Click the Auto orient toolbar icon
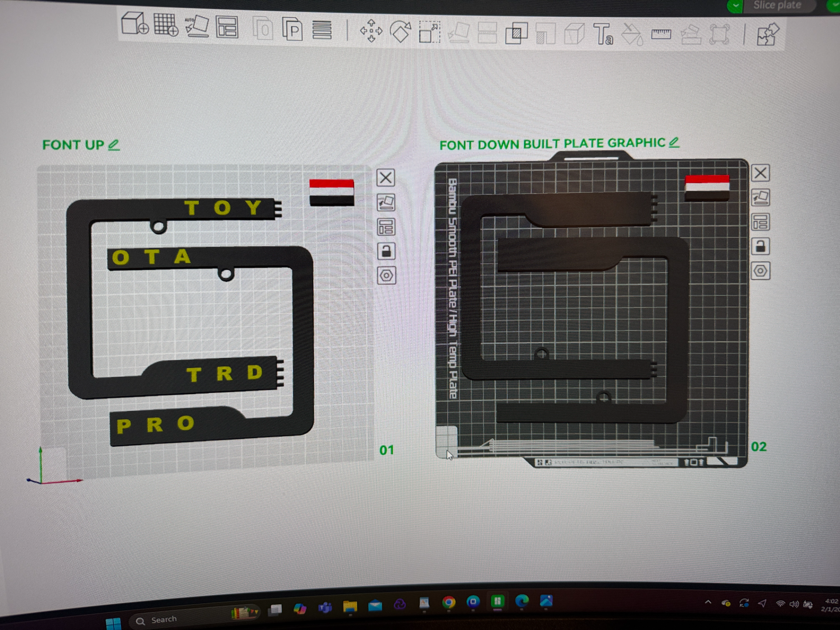Viewport: 840px width, 630px height. pos(196,26)
